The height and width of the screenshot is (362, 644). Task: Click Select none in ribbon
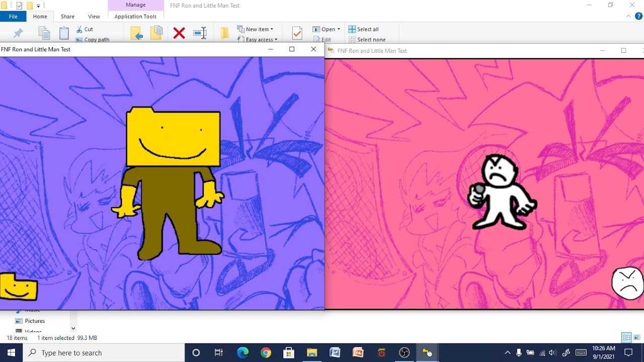pyautogui.click(x=367, y=39)
